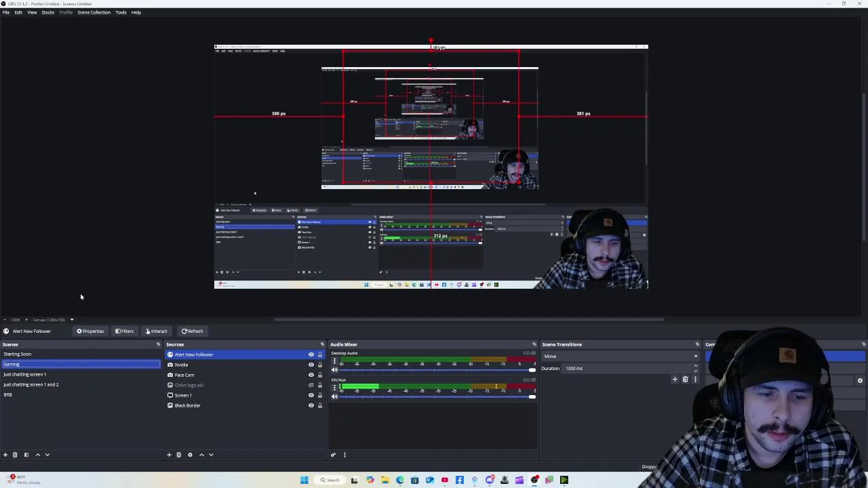
Task: Hide the Black Border source
Action: [x=311, y=405]
